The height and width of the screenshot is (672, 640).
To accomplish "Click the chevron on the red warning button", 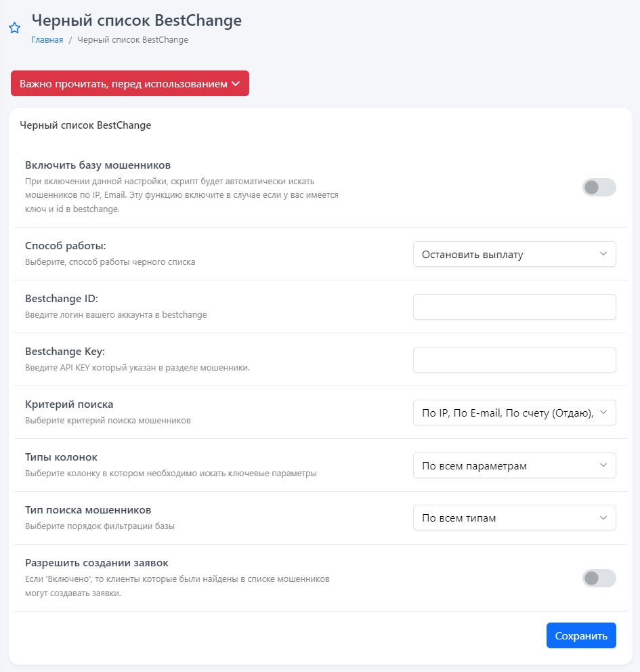I will click(x=236, y=84).
